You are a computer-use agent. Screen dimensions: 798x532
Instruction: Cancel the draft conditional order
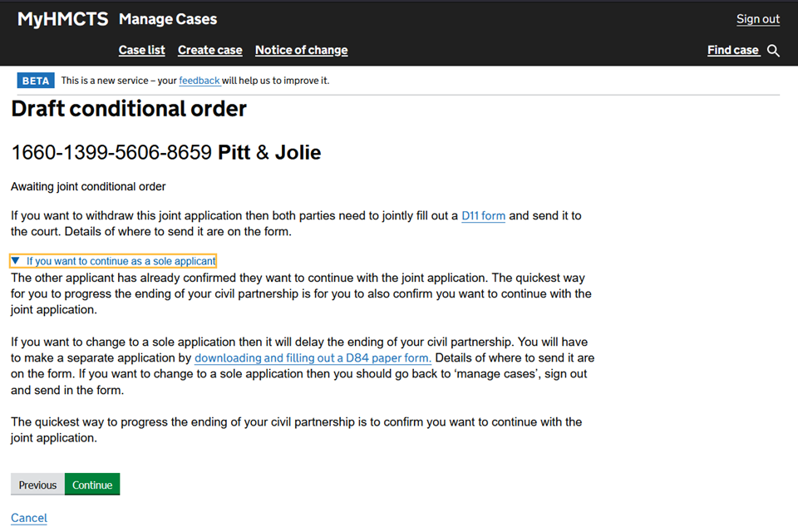click(x=29, y=518)
